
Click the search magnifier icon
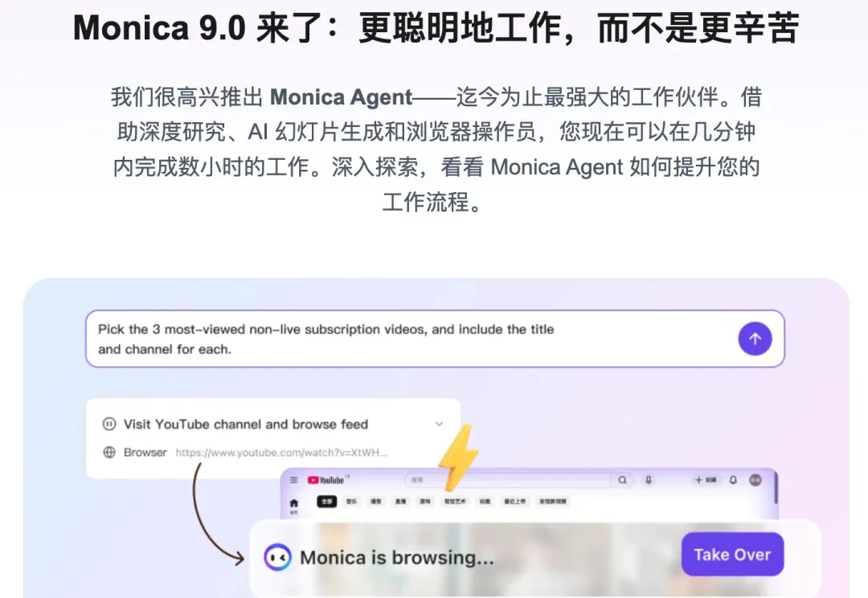623,480
